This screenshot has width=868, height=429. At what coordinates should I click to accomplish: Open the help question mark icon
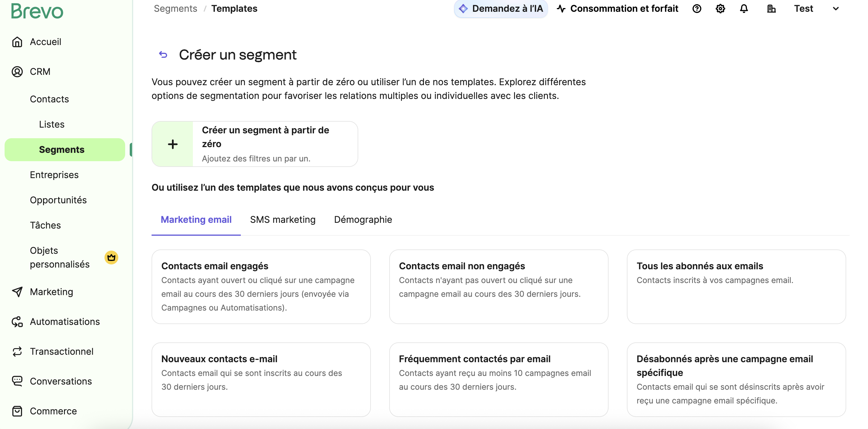(697, 8)
